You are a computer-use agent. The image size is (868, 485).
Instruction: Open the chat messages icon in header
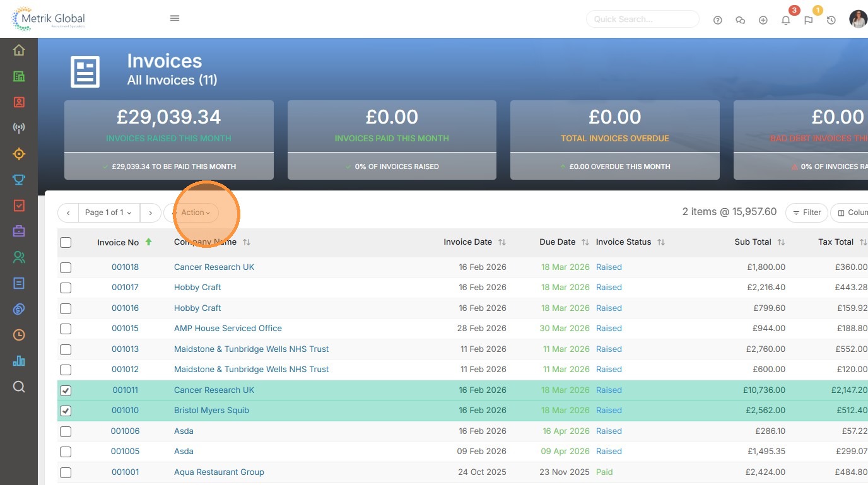[741, 20]
